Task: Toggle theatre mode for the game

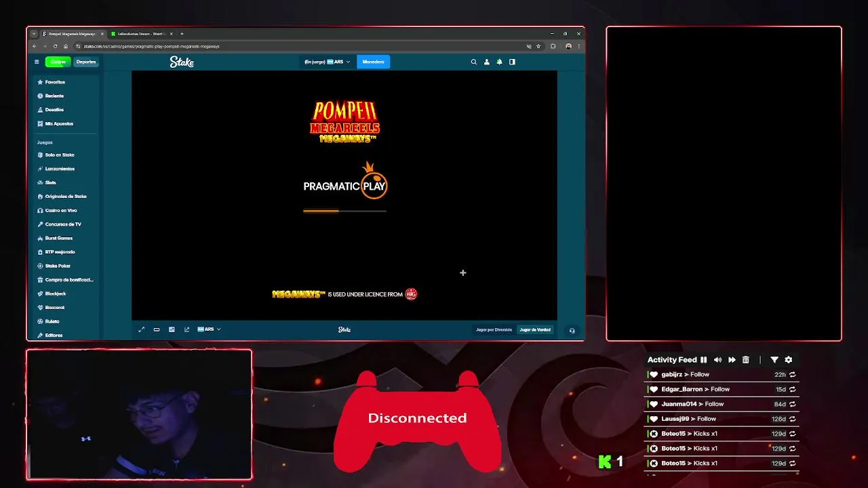Action: (157, 329)
